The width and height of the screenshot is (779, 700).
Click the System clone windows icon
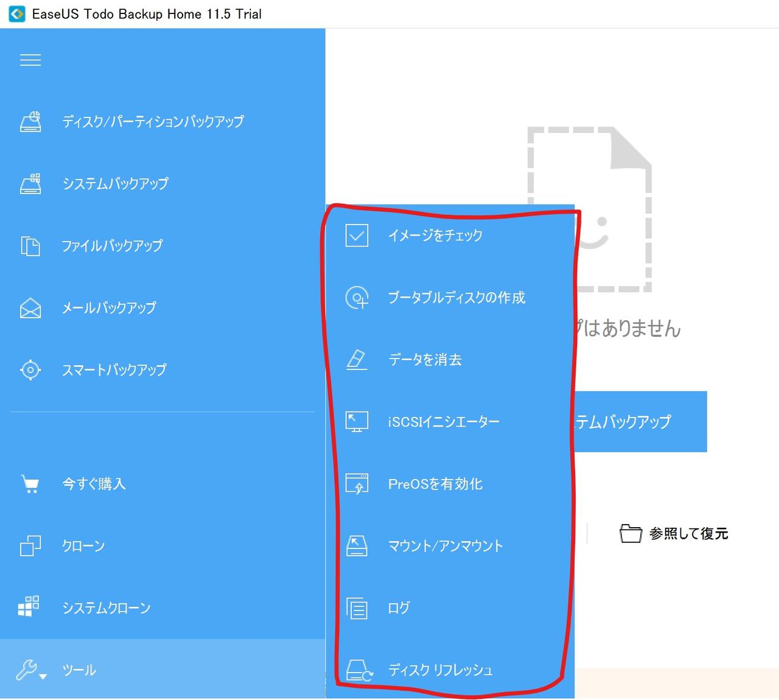click(29, 606)
